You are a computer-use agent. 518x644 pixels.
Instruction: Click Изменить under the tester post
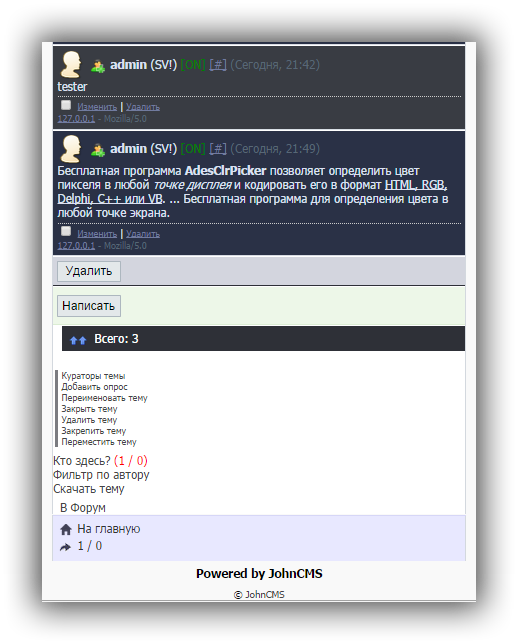pos(97,107)
